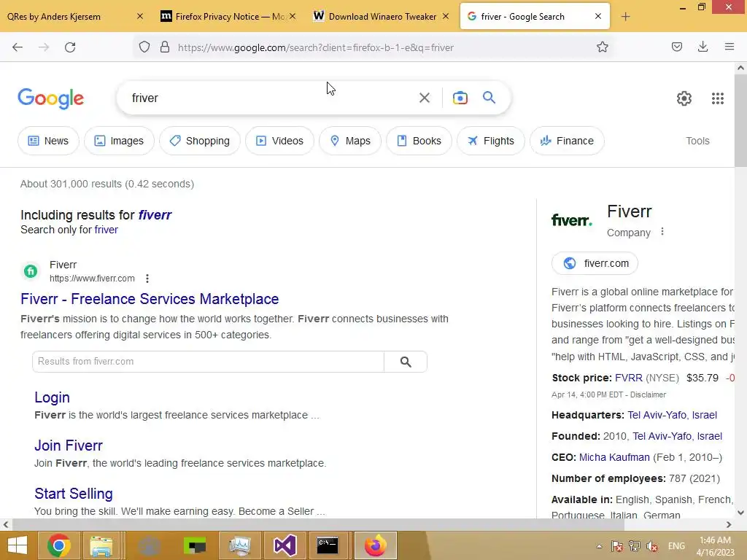Submit search with blue magnifier icon
Screen dimensions: 747x560
(x=489, y=98)
